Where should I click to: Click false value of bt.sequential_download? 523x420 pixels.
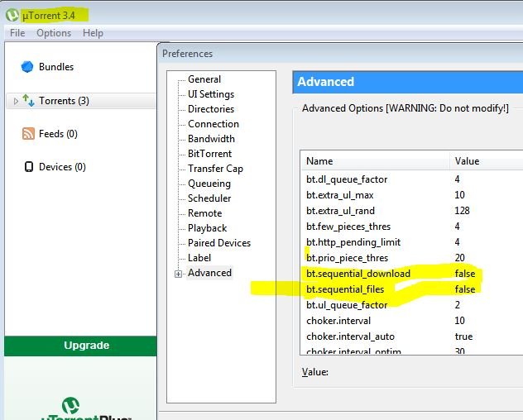click(x=465, y=274)
